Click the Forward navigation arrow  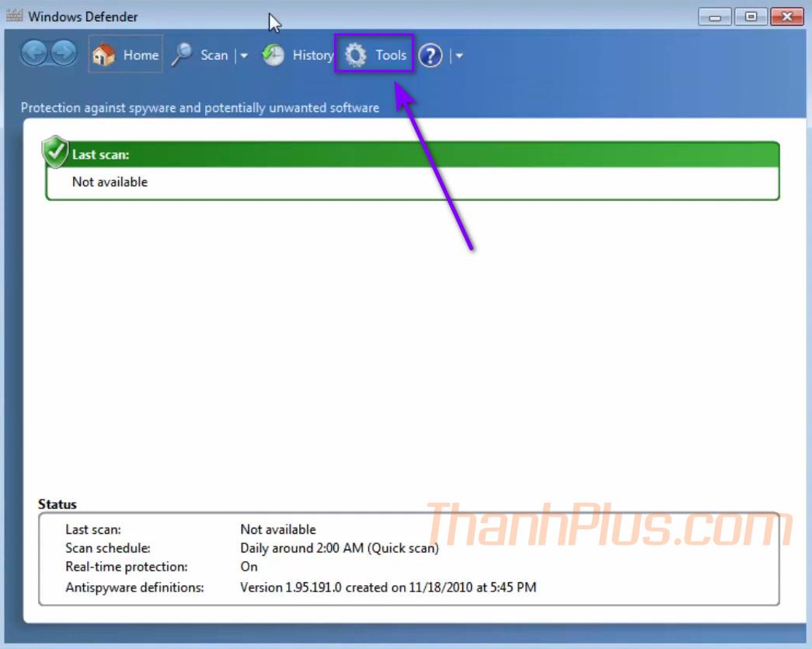(x=64, y=54)
